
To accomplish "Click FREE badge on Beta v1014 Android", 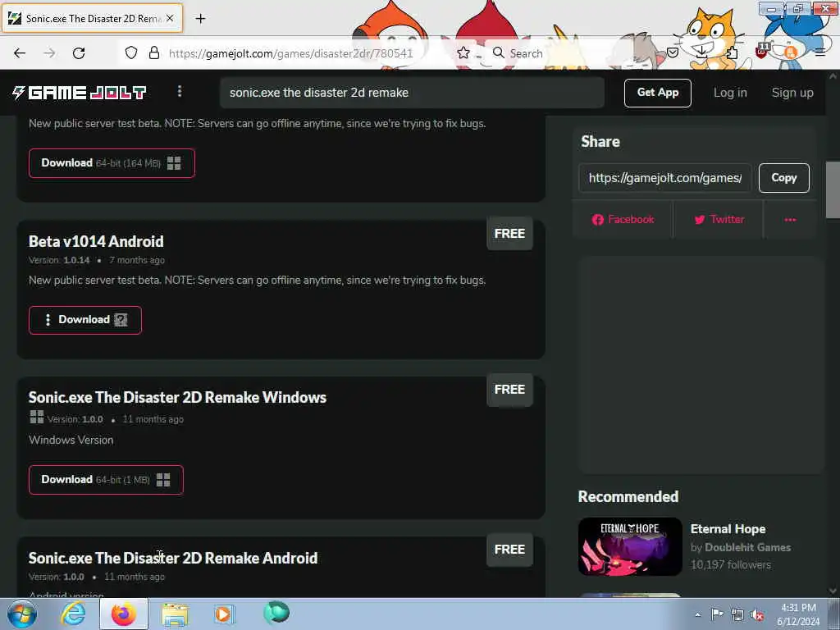I will (x=509, y=234).
